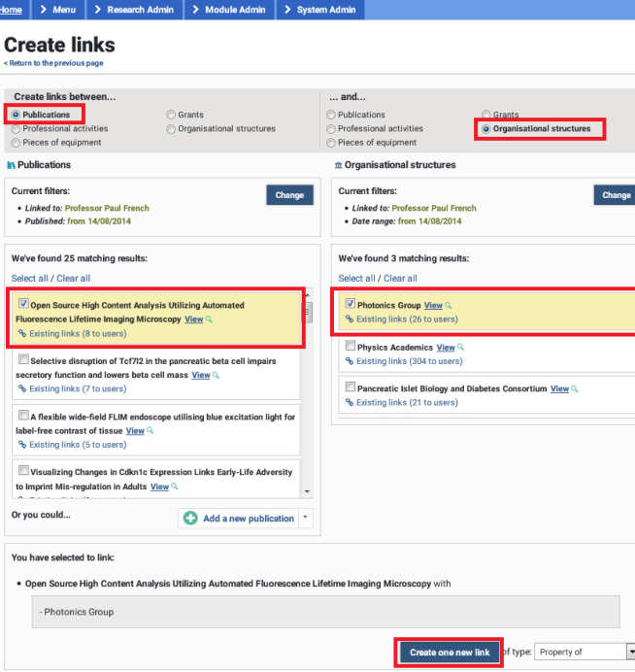Tick the Physics Academics checkbox
Screen dimensions: 635x672
(350, 347)
